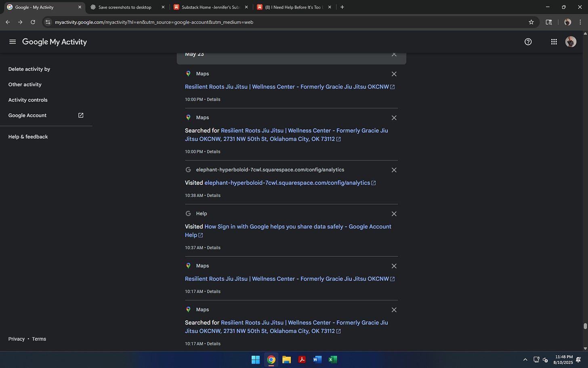Image resolution: width=588 pixels, height=368 pixels.
Task: Click the Google My Activity logo
Action: [55, 42]
